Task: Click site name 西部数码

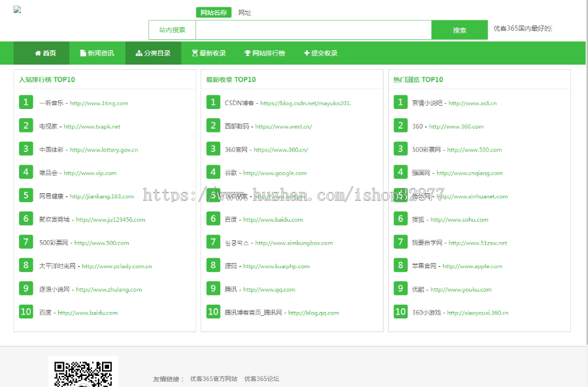Action: [237, 127]
